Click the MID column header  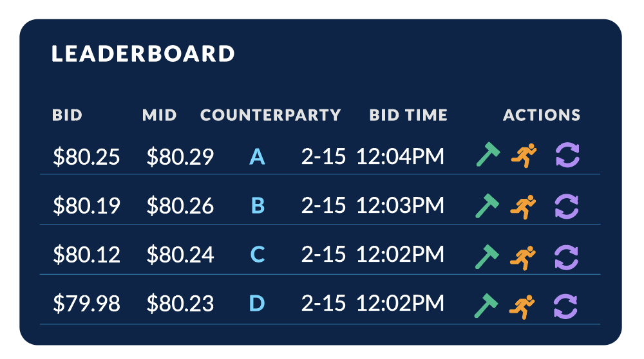159,115
